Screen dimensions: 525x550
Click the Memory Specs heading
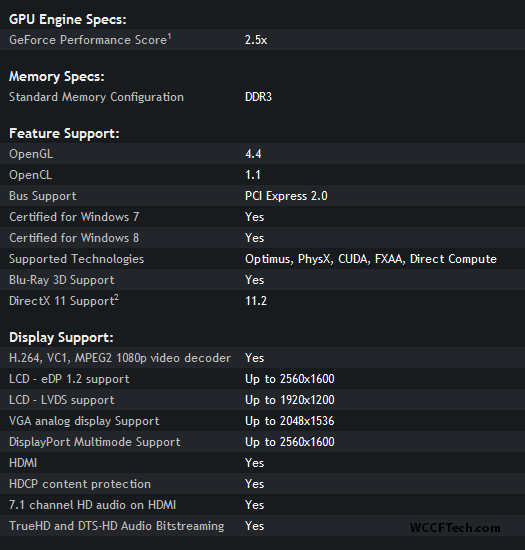tap(56, 77)
